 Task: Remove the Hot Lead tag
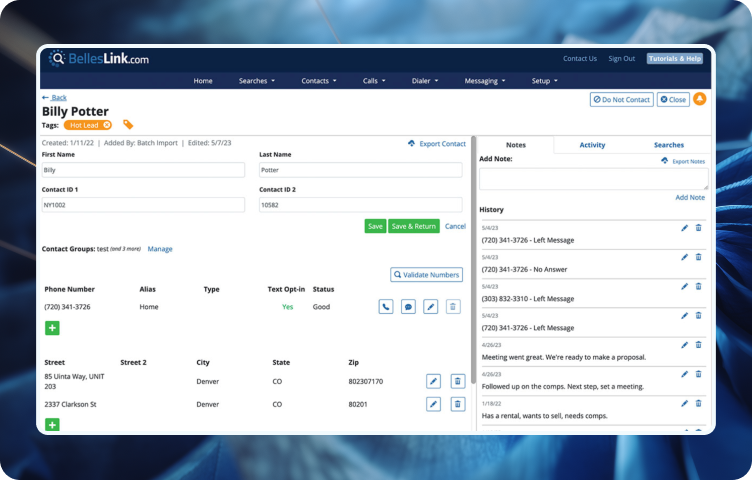[x=107, y=125]
